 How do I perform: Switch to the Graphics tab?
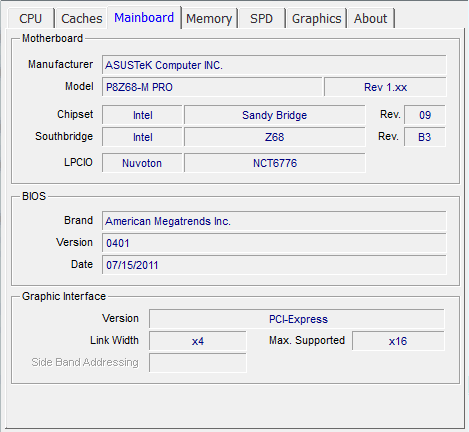click(316, 19)
